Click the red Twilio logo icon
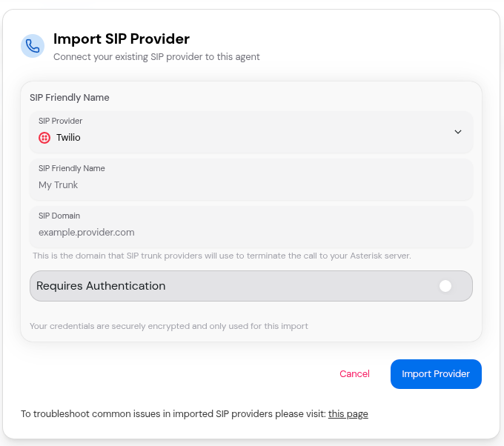Screen dimensions: 504x446 (x=44, y=138)
